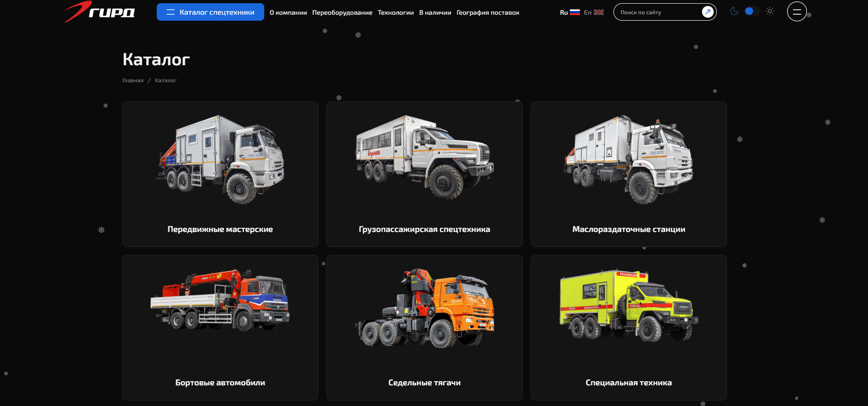Click the moon dark theme icon
The height and width of the screenshot is (406, 868).
[734, 11]
